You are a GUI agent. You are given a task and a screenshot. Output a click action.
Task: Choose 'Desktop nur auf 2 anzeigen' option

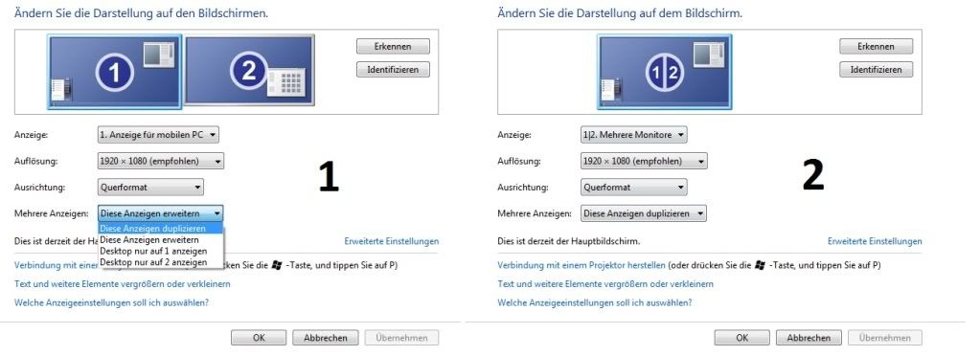click(x=161, y=262)
